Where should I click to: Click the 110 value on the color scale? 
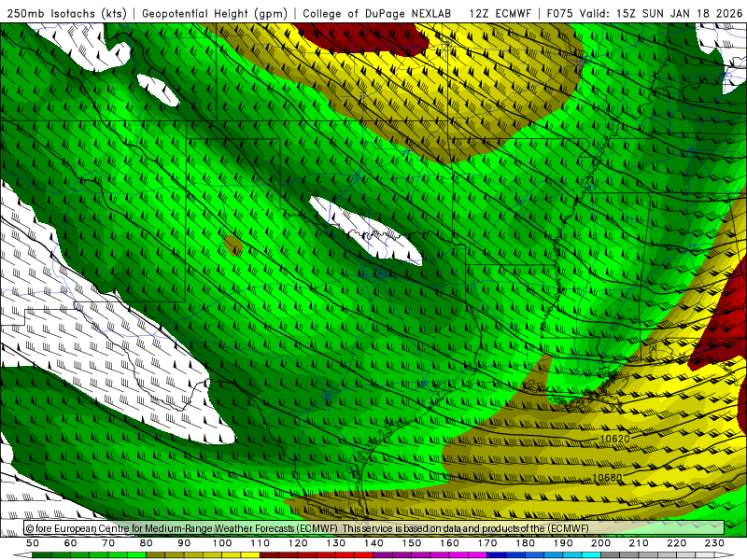click(261, 543)
